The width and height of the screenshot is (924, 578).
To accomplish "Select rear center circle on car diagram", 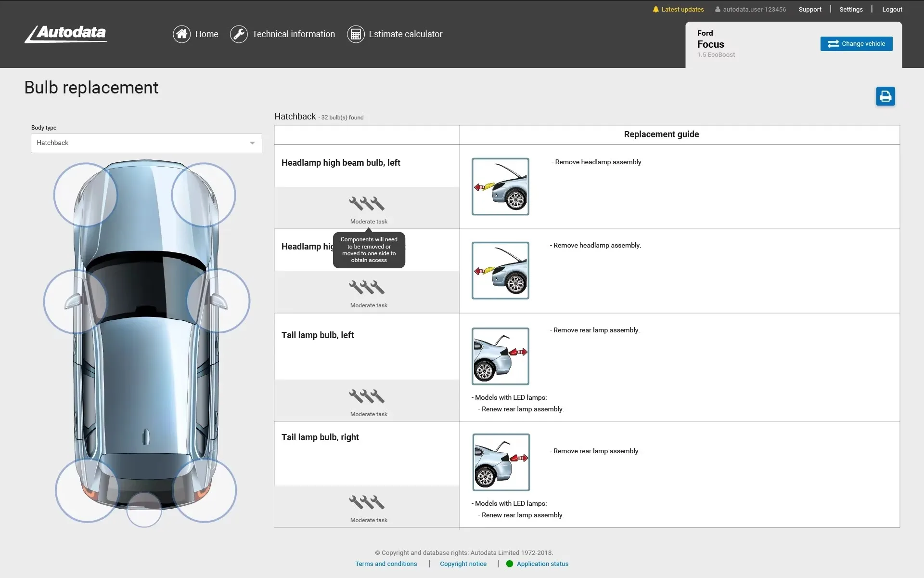I will tap(144, 510).
